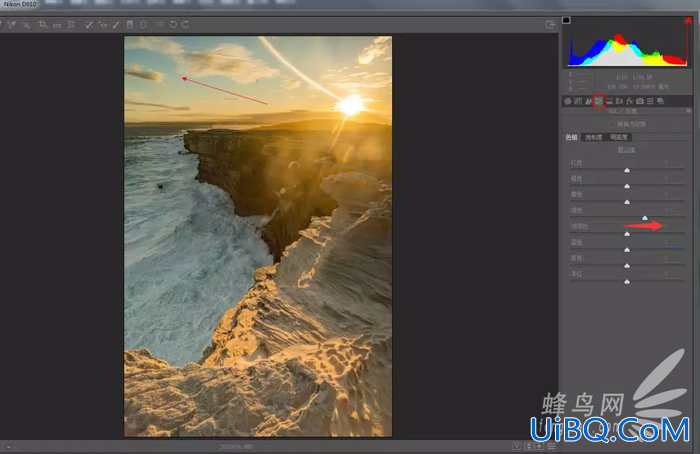Click the cliff sunset image preview
Image resolution: width=700 pixels, height=454 pixels.
coord(258,237)
